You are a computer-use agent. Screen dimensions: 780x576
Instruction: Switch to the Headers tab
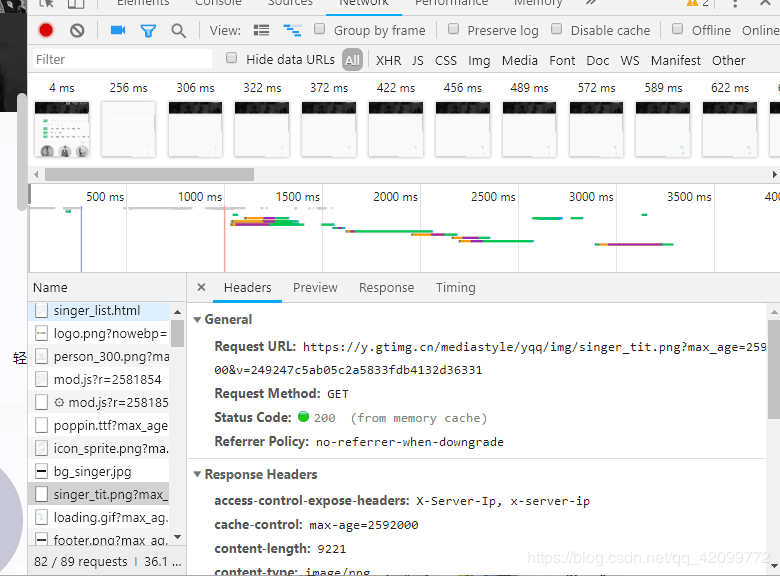pyautogui.click(x=247, y=288)
